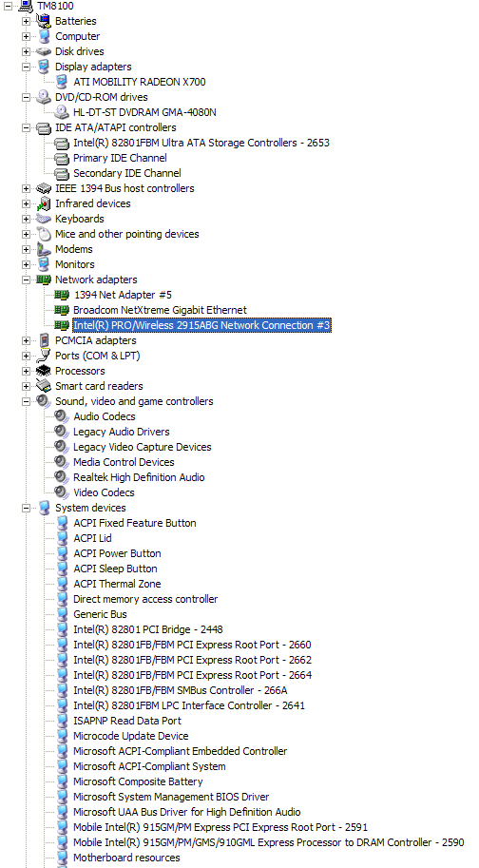Screen dimensions: 479x868
Task: Click the Monitors category icon
Action: 44,264
